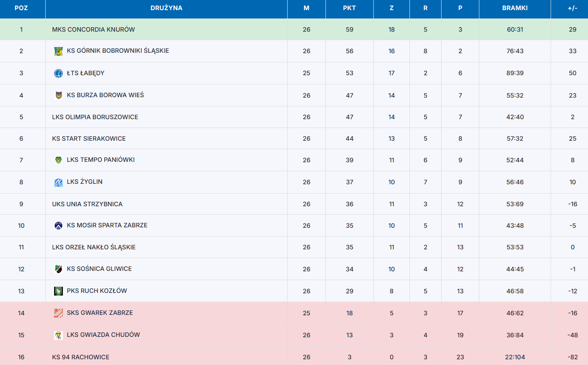Viewport: 588px width, 365px height.
Task: Select LKS Orzeł Nakło Śląskie team name
Action: coord(94,247)
